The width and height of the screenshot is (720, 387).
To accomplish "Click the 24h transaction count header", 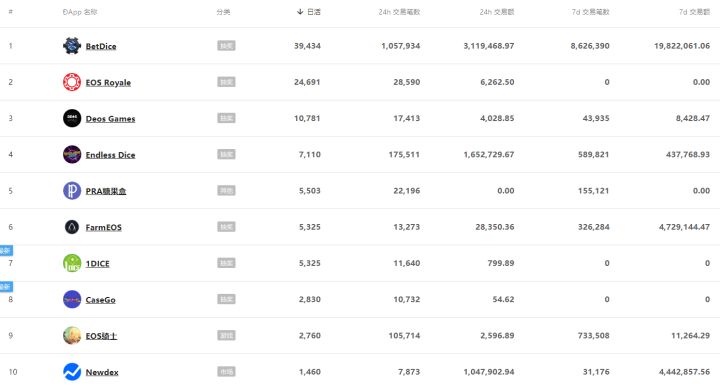I will [399, 12].
